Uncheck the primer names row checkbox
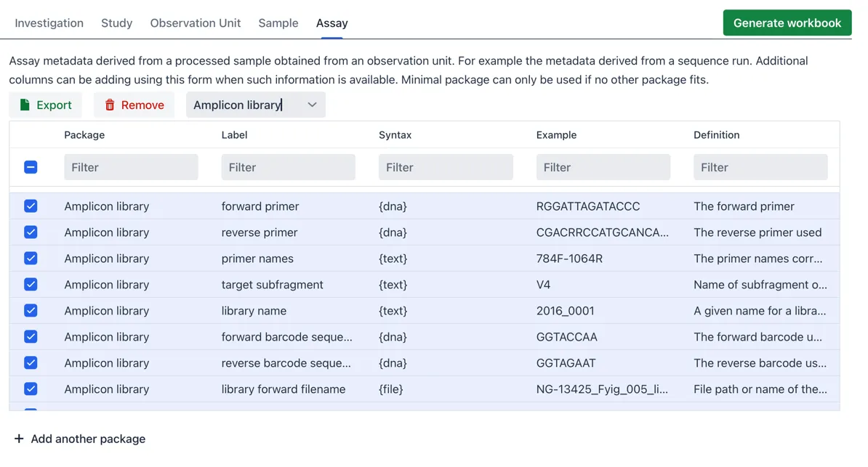 pos(31,258)
